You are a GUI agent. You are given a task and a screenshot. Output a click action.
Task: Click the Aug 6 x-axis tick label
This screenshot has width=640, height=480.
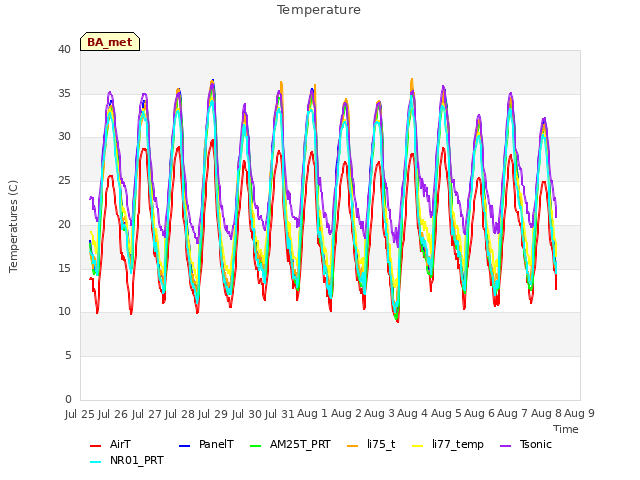pos(479,413)
